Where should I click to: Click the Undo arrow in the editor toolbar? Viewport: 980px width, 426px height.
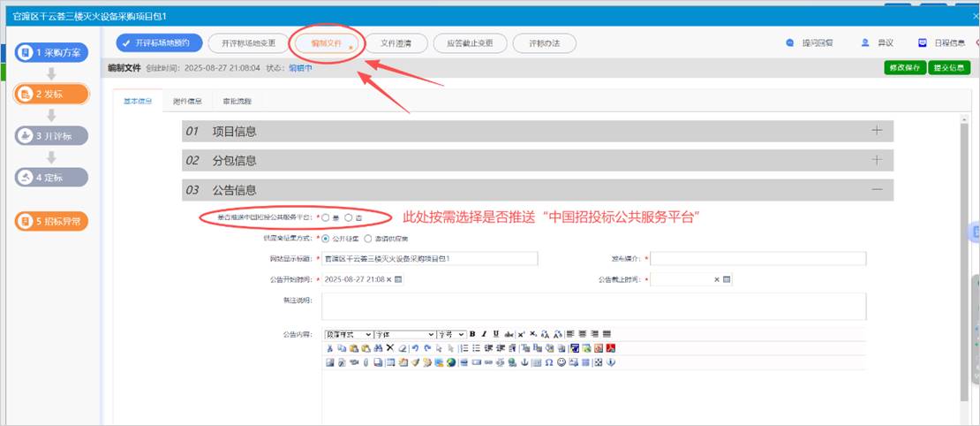coord(415,348)
